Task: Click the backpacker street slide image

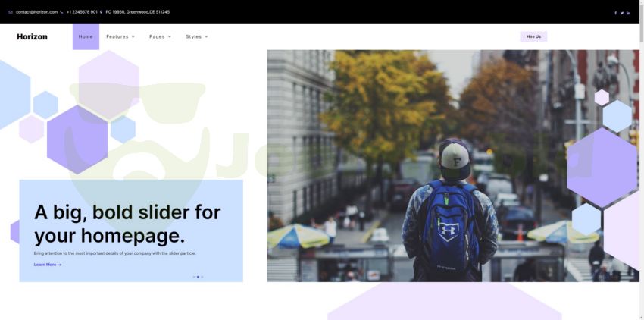Action: click(x=453, y=166)
